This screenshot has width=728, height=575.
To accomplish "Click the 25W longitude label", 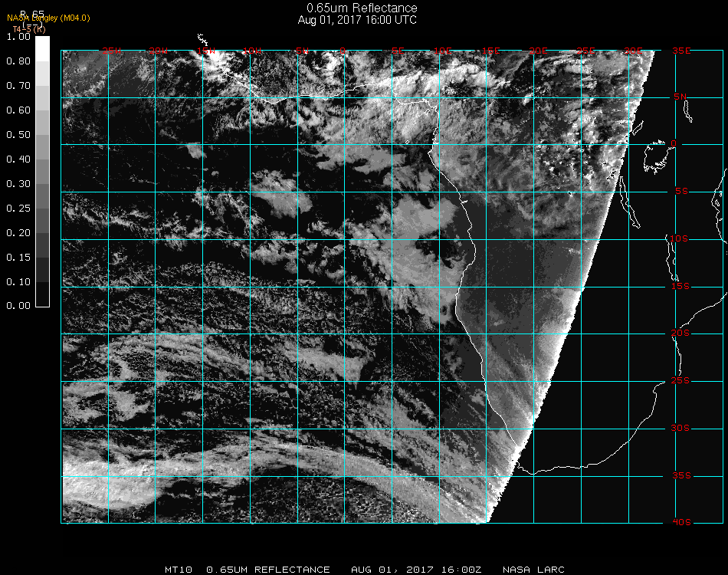I will (111, 51).
